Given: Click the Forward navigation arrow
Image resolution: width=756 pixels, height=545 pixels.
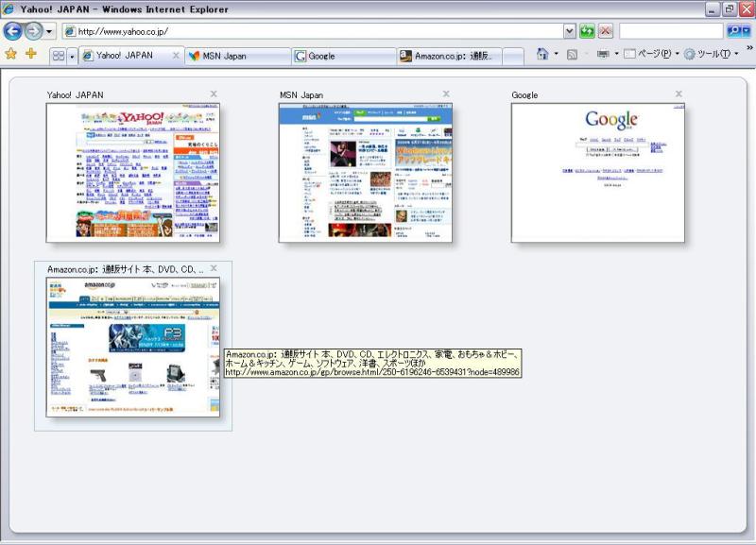Looking at the screenshot, I should [x=33, y=31].
